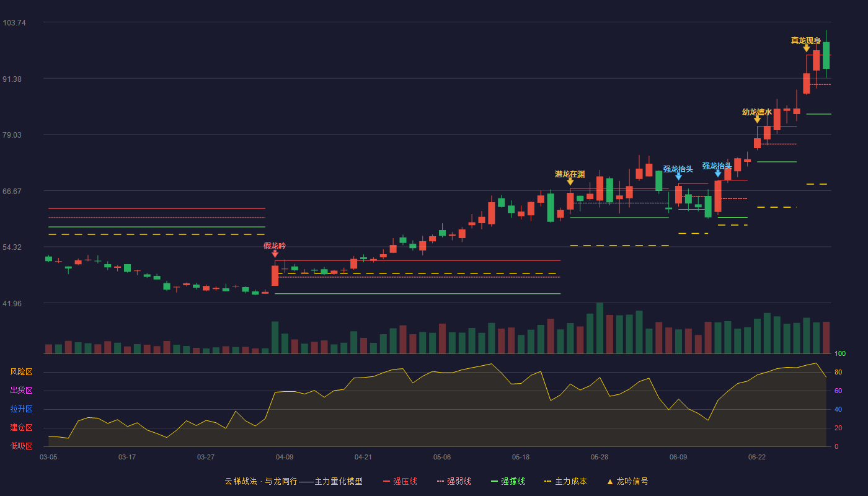The width and height of the screenshot is (868, 496).
Task: Click the 03-17 date label
Action: (x=127, y=457)
